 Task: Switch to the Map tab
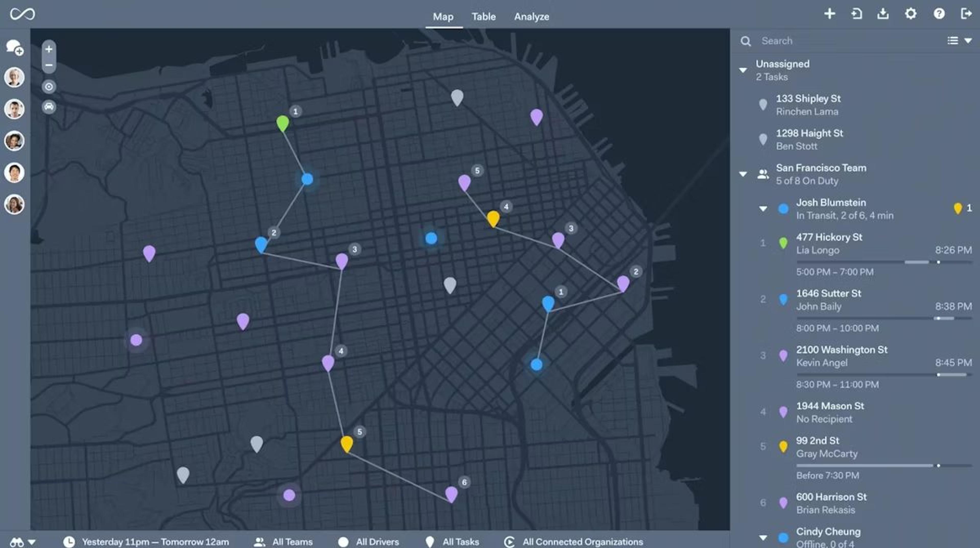(443, 17)
